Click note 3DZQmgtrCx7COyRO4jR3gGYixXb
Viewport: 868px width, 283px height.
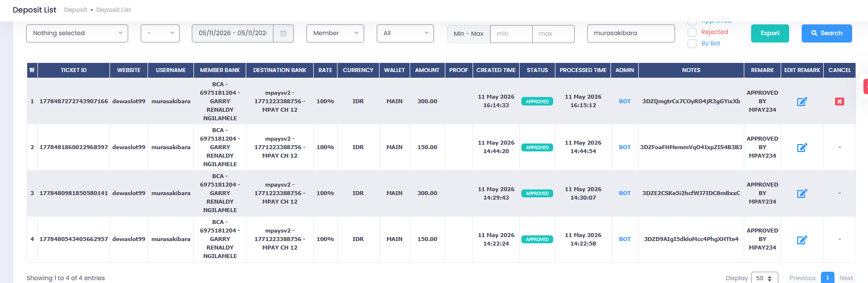(x=691, y=102)
